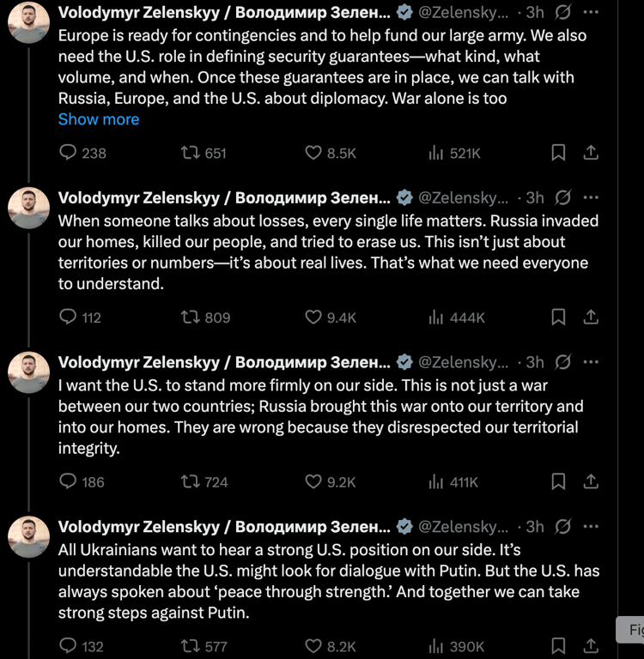Like the 'every single life matters' tweet
The height and width of the screenshot is (659, 644).
[314, 317]
